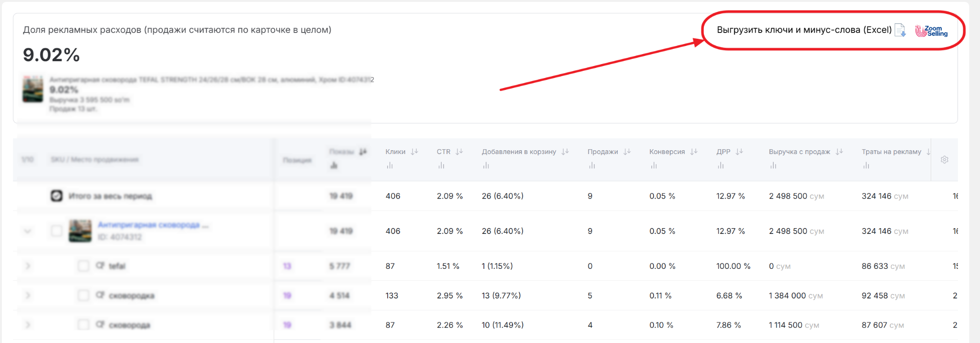
Task: Show the bar chart under Конверсия
Action: [x=654, y=166]
